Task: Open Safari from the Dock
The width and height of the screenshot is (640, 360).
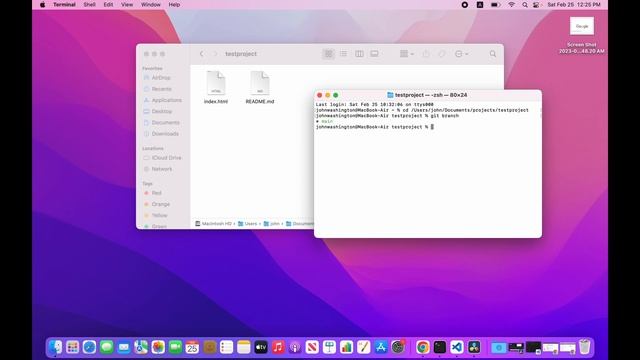Action: click(89, 347)
